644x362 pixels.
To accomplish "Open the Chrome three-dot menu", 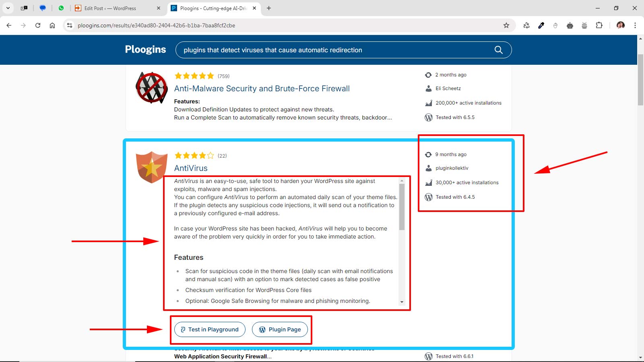I will point(635,25).
